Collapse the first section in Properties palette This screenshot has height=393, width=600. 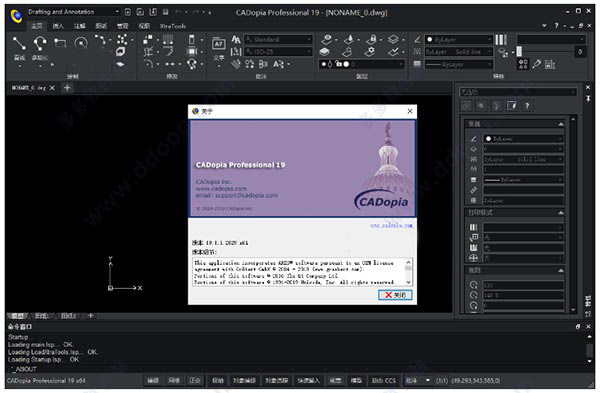pos(561,124)
